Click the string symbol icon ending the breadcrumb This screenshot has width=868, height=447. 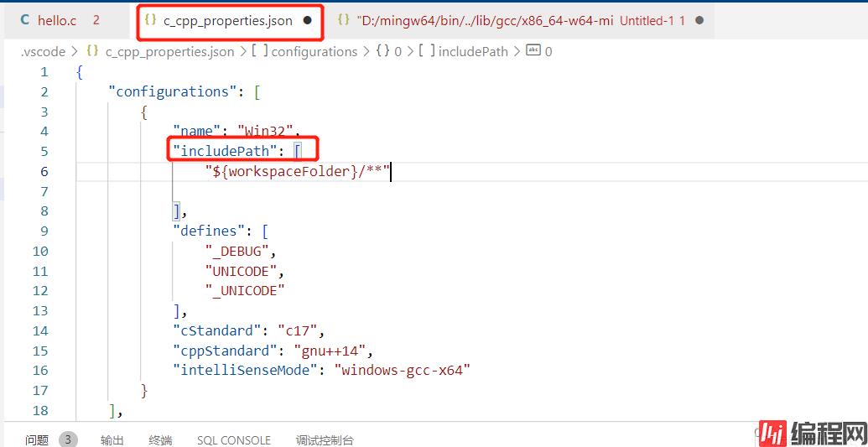coord(533,51)
